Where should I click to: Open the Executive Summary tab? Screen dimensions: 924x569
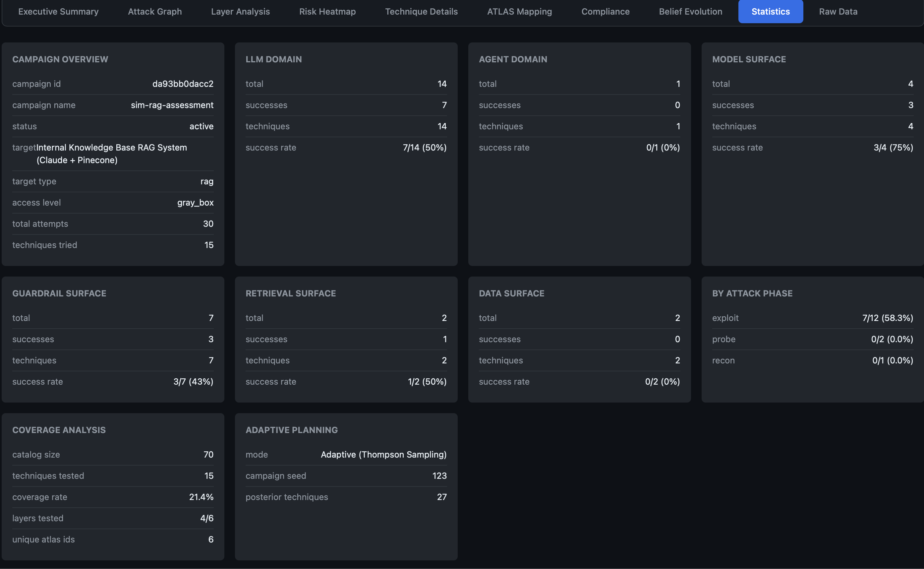58,12
